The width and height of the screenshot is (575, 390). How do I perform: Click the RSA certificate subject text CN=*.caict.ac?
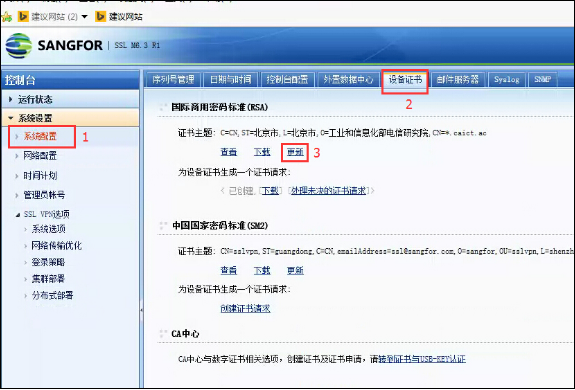459,133
